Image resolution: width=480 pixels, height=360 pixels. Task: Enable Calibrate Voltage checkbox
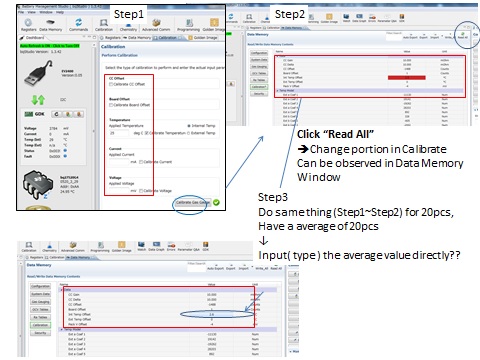click(x=141, y=191)
